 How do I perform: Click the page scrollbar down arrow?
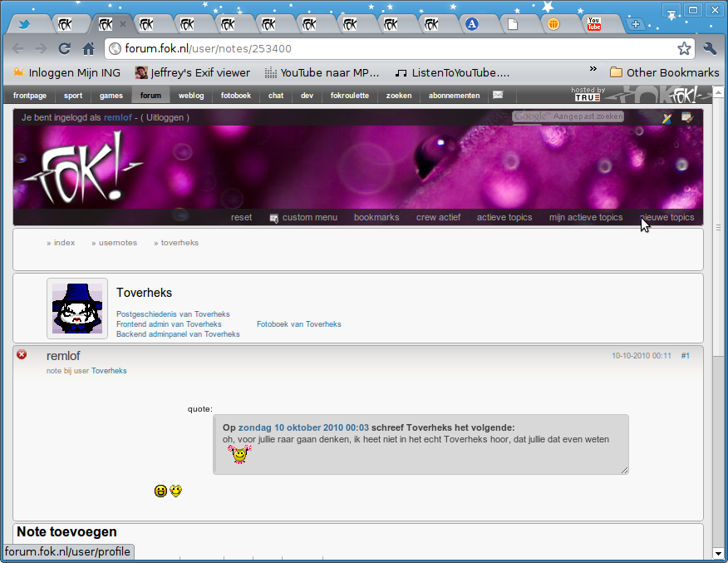pyautogui.click(x=718, y=554)
